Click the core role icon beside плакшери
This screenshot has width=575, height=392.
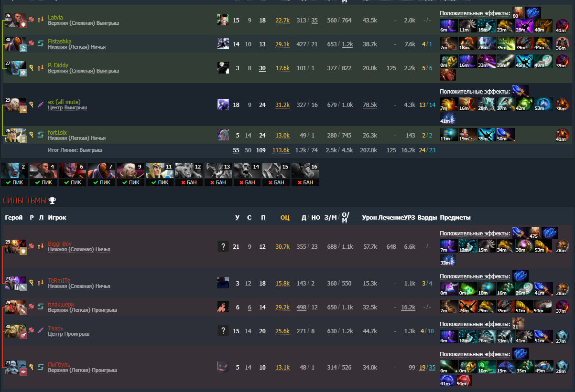pos(32,306)
